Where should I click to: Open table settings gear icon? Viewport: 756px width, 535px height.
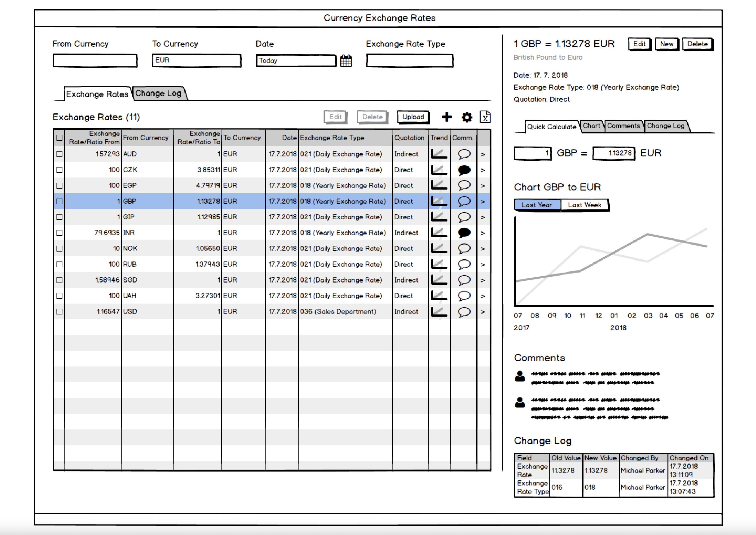(466, 117)
